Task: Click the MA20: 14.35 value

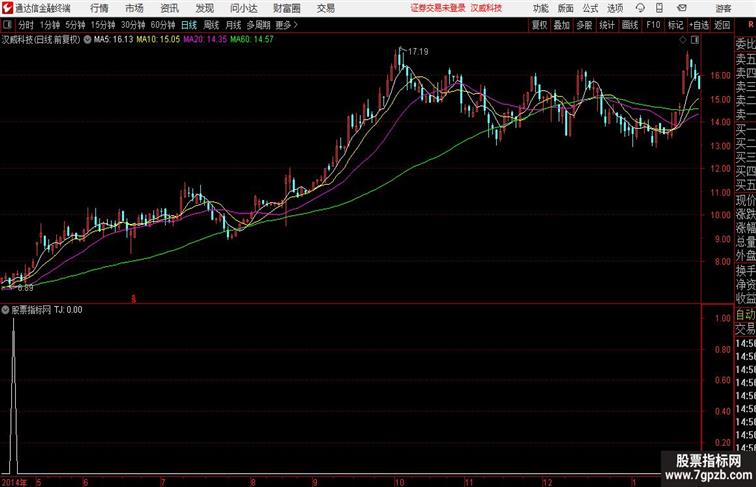Action: point(205,40)
